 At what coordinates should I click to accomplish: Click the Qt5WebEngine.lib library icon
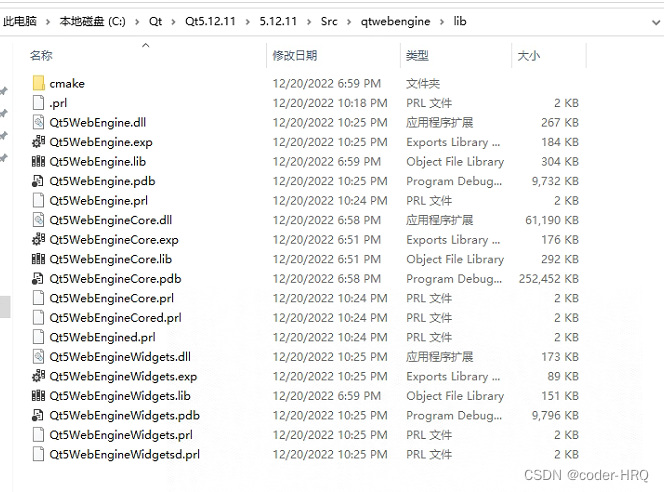39,161
